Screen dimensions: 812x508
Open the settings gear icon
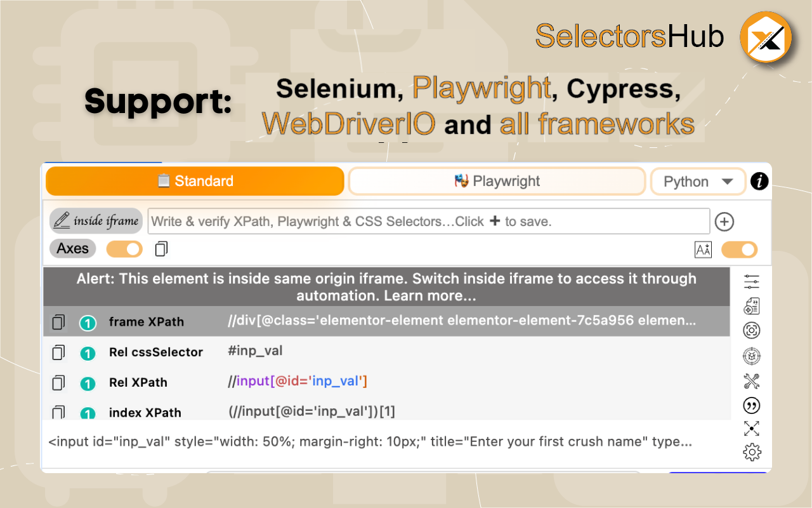click(751, 452)
